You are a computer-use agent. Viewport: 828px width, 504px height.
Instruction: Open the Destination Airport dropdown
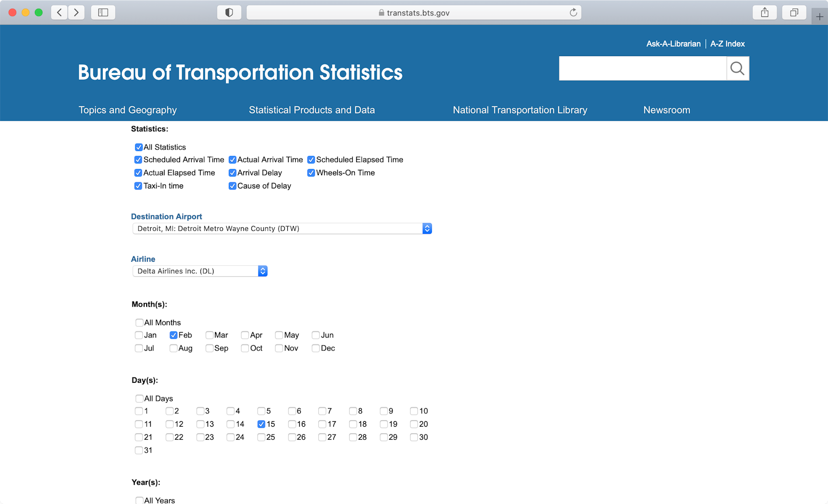point(282,228)
